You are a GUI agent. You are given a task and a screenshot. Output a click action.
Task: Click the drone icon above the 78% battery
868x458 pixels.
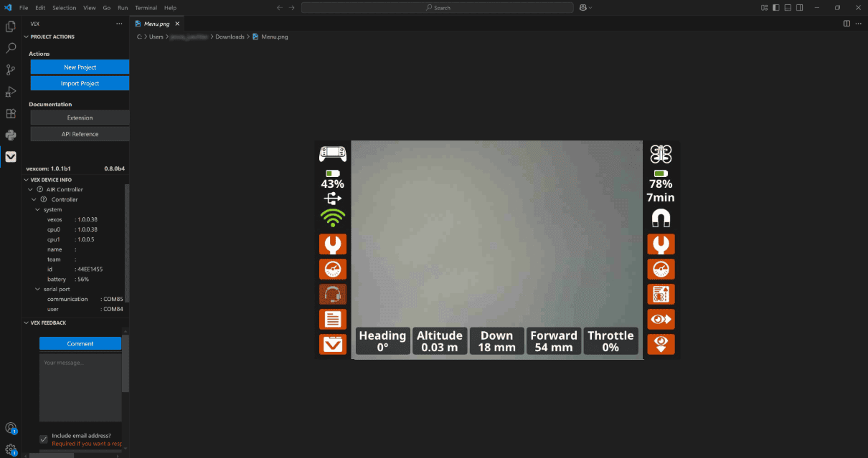click(661, 153)
